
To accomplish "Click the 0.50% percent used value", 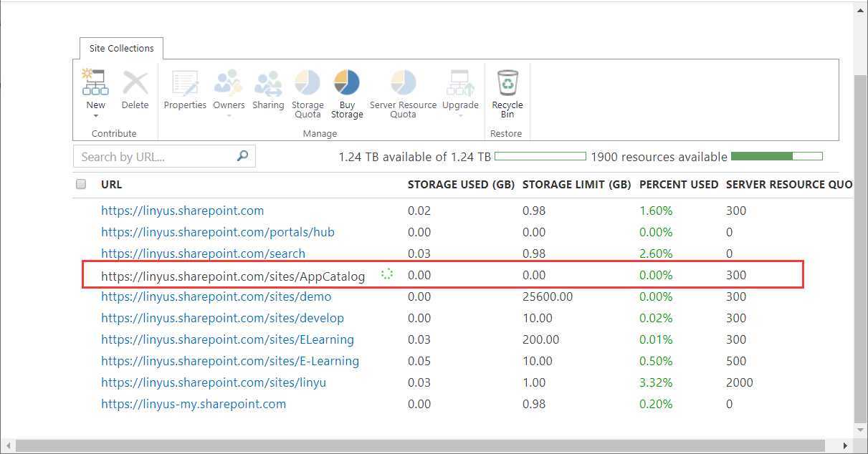I will (656, 361).
